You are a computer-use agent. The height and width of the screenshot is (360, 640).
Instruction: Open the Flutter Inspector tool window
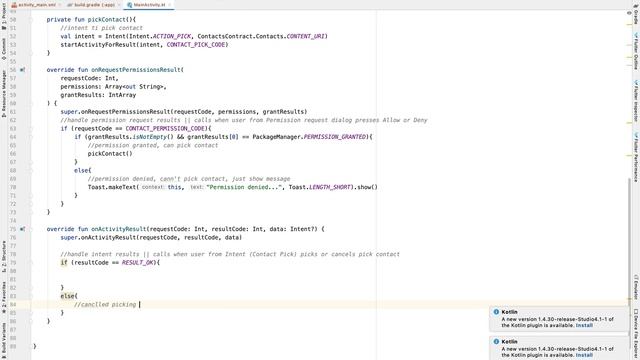pos(636,101)
